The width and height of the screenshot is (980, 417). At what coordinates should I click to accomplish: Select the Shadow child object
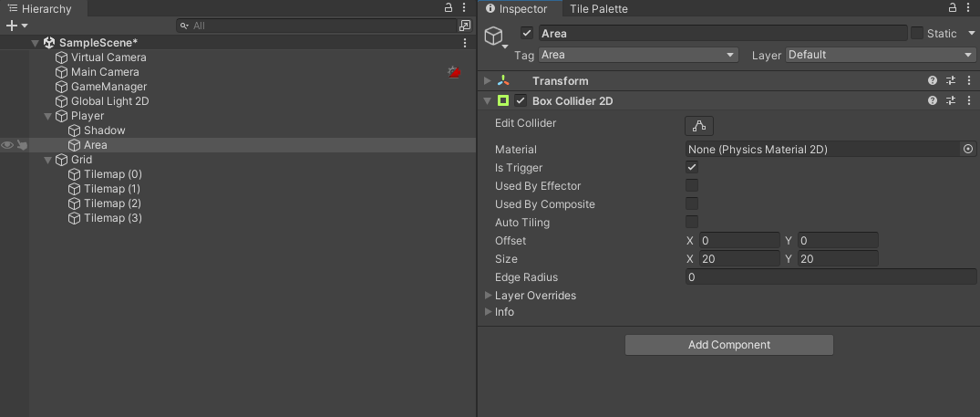[104, 130]
